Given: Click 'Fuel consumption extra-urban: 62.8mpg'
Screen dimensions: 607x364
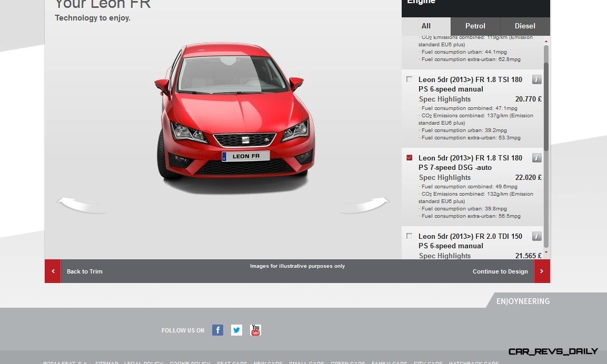Looking at the screenshot, I should pos(471,59).
